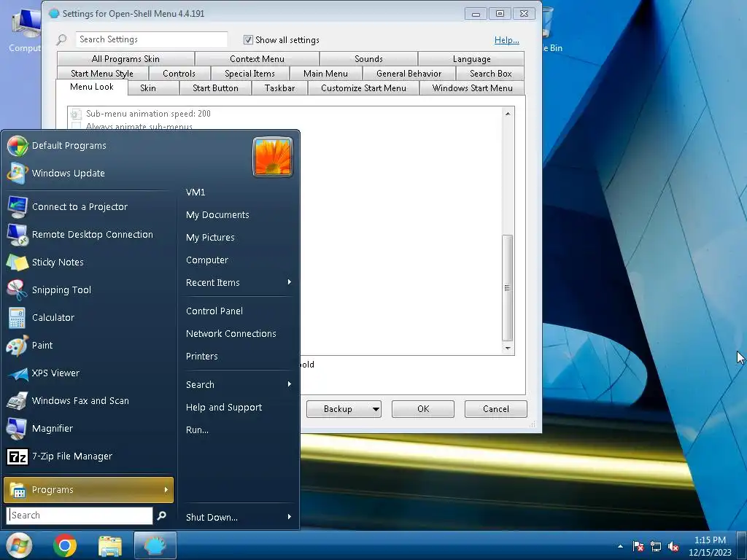This screenshot has width=747, height=560.
Task: Switch to the Start Button tab
Action: [x=215, y=88]
